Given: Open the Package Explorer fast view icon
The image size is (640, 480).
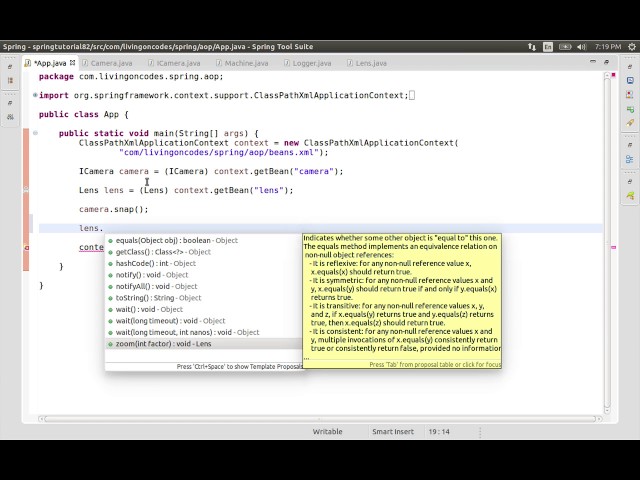Looking at the screenshot, I should coord(10,80).
